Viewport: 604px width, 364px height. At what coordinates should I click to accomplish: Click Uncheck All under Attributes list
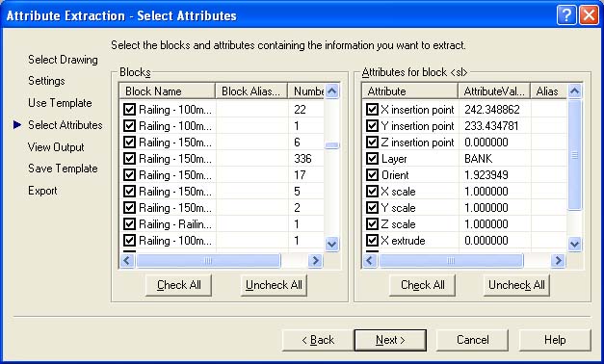516,285
